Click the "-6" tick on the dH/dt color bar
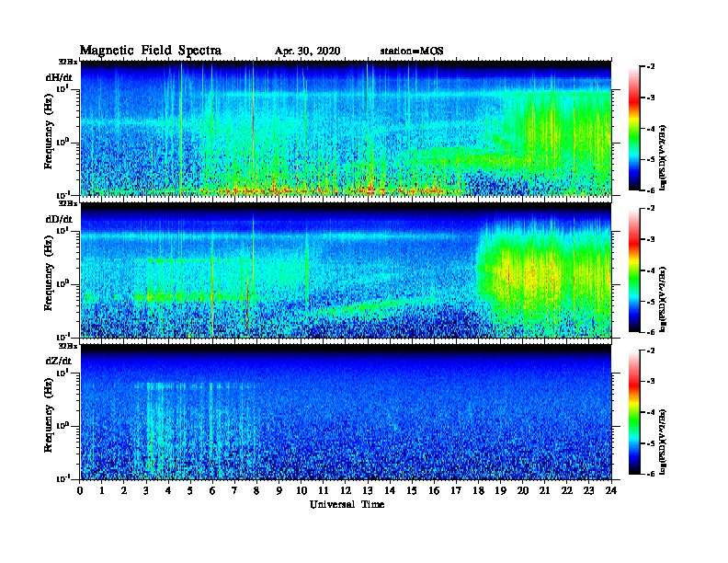The width and height of the screenshot is (728, 563). point(651,190)
